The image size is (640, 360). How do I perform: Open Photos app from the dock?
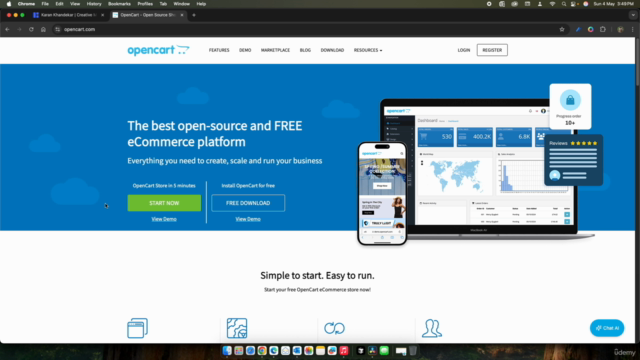[309, 351]
